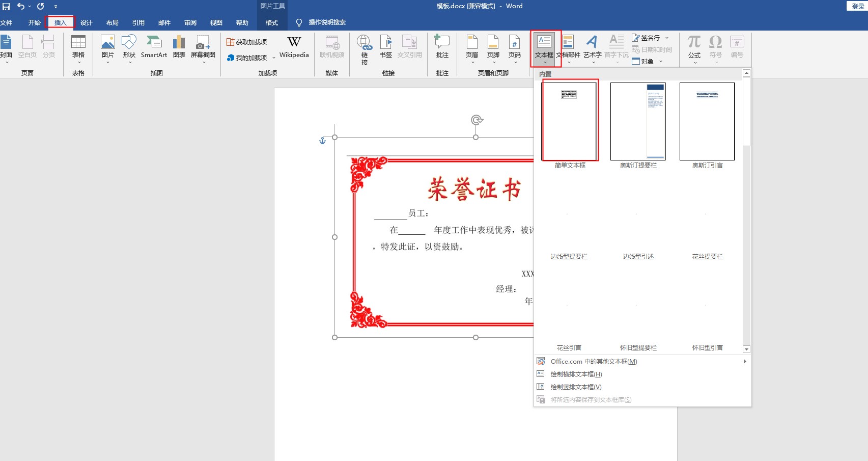Open Quick Access Toolbar customize dropdown
The image size is (868, 461).
pos(55,7)
